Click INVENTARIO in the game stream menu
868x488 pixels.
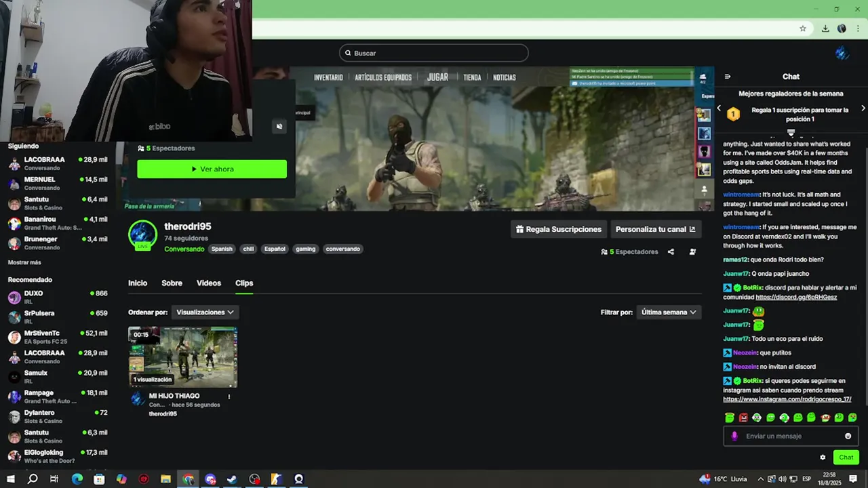pyautogui.click(x=328, y=77)
